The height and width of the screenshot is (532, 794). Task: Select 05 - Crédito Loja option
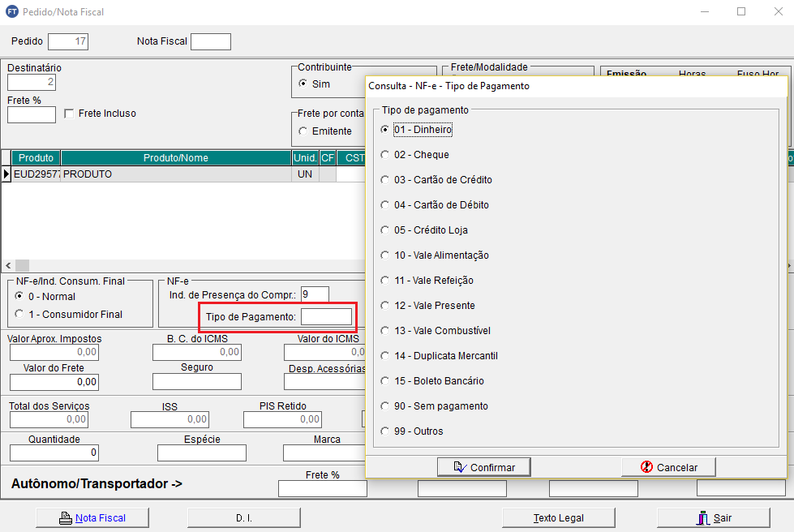click(424, 230)
